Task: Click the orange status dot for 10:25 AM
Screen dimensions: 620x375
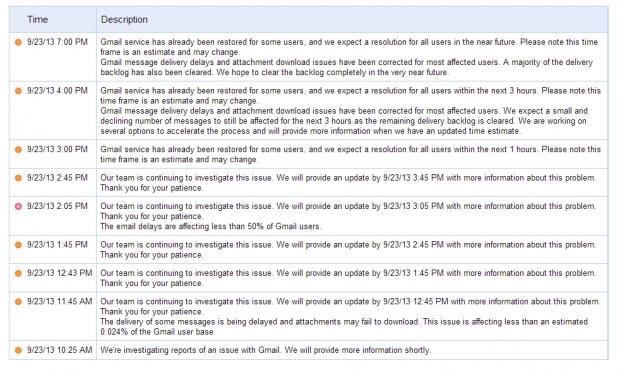Action: pyautogui.click(x=18, y=350)
